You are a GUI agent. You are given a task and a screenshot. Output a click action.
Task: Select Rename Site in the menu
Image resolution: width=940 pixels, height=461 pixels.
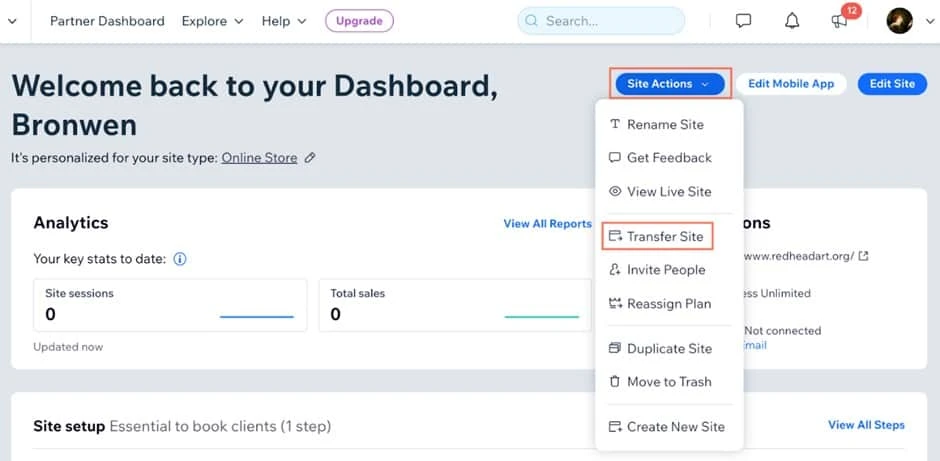(664, 125)
